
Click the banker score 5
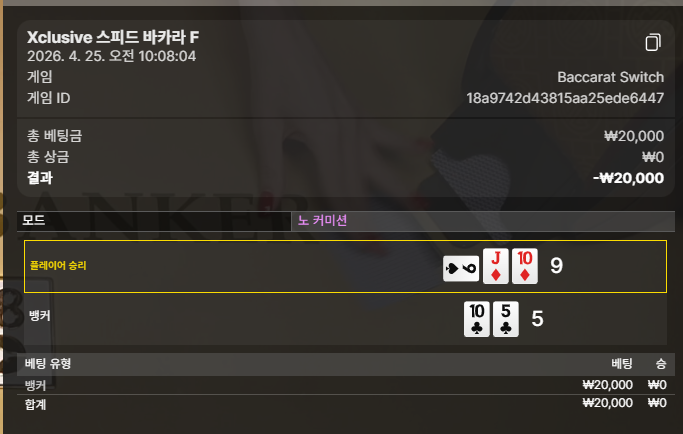[537, 319]
